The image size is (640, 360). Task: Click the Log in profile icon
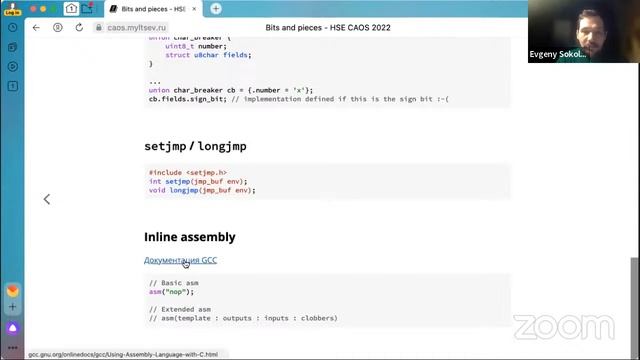pos(12,9)
